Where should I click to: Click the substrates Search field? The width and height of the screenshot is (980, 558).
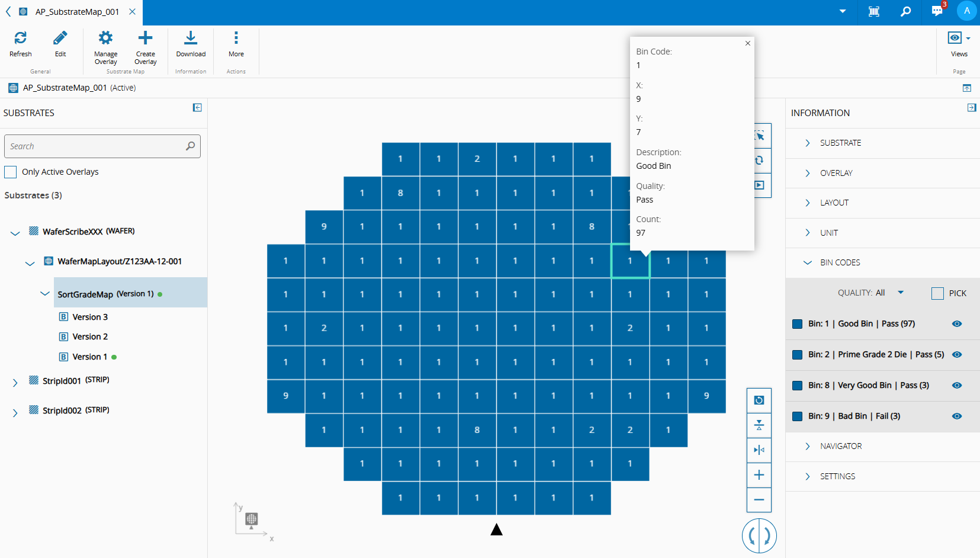[x=102, y=146]
